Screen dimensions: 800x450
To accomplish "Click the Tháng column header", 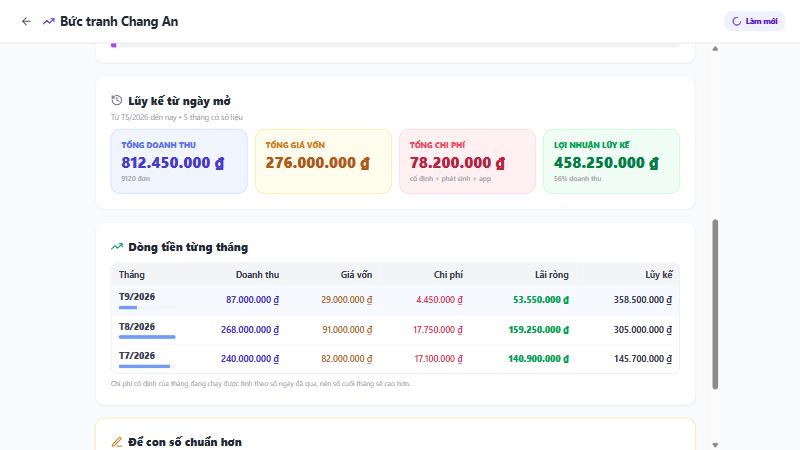I will pyautogui.click(x=132, y=274).
